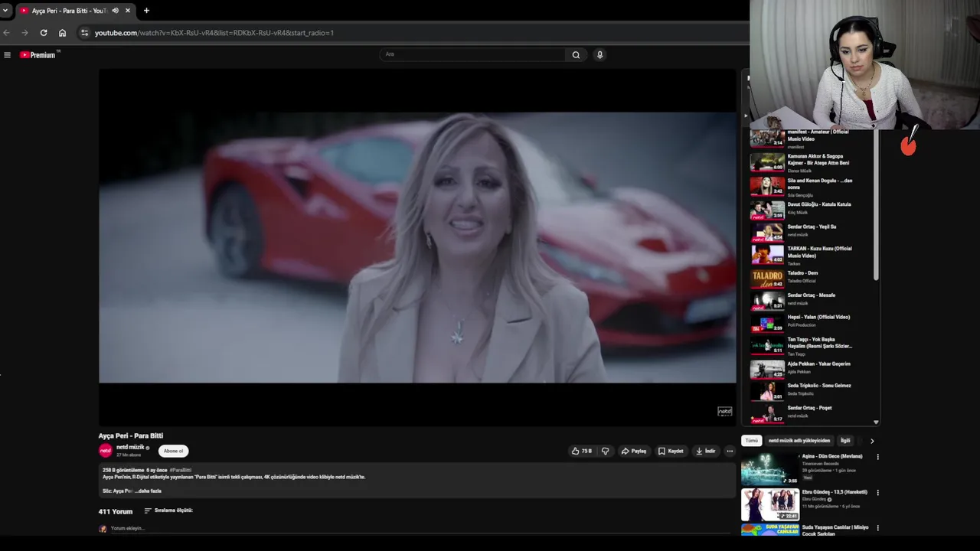
Task: Open the netd müzik channel name link
Action: 130,447
